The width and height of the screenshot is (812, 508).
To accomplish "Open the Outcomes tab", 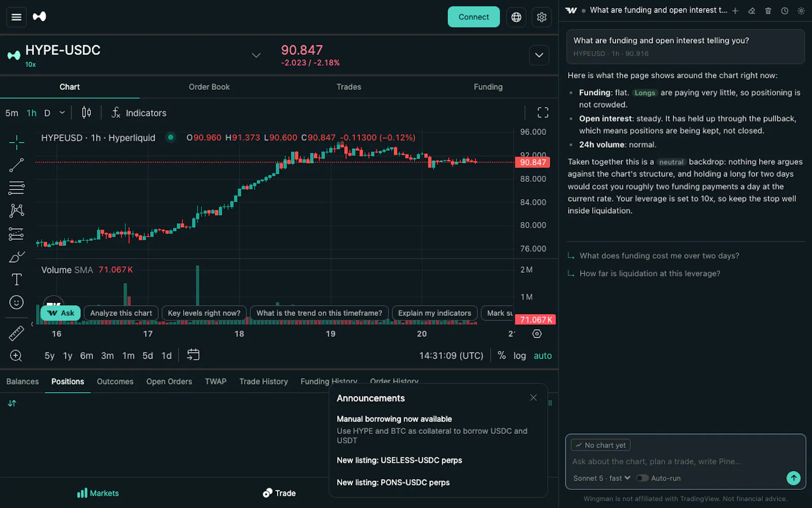I will 115,382.
